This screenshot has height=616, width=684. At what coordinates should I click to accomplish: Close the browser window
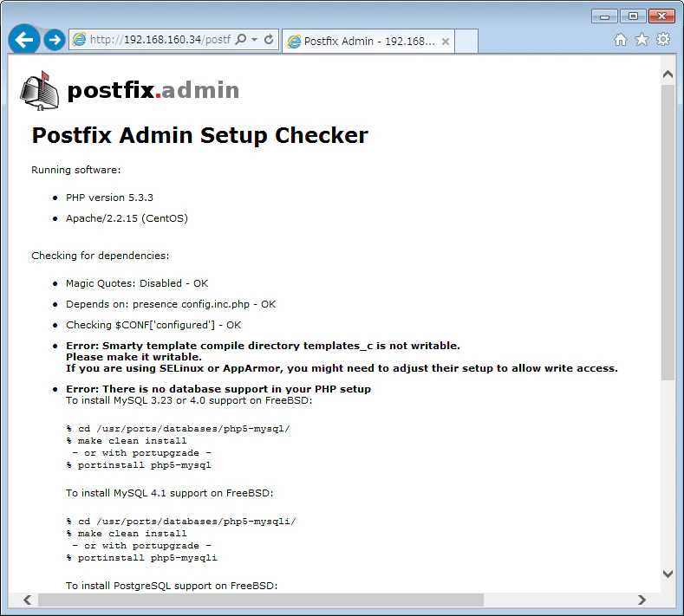(661, 16)
